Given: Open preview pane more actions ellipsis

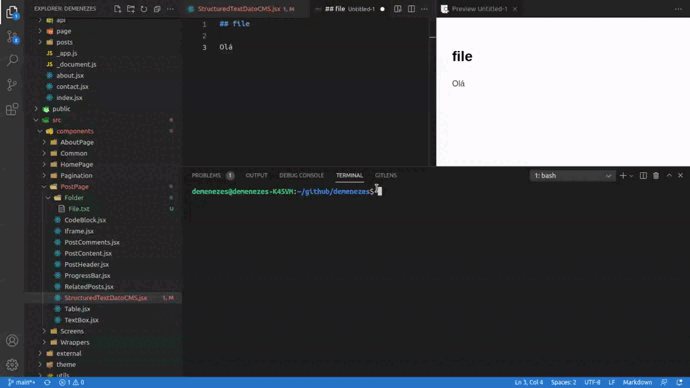Looking at the screenshot, I should pos(678,9).
